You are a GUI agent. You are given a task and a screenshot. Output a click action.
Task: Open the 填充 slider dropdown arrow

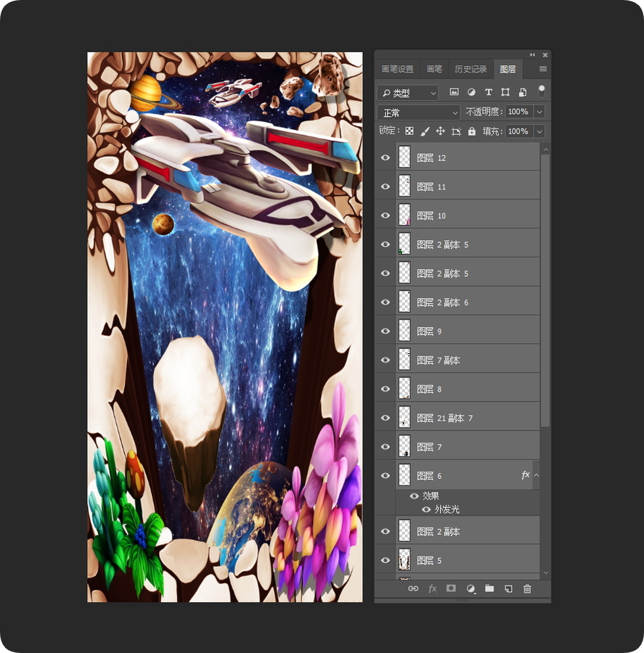[539, 131]
